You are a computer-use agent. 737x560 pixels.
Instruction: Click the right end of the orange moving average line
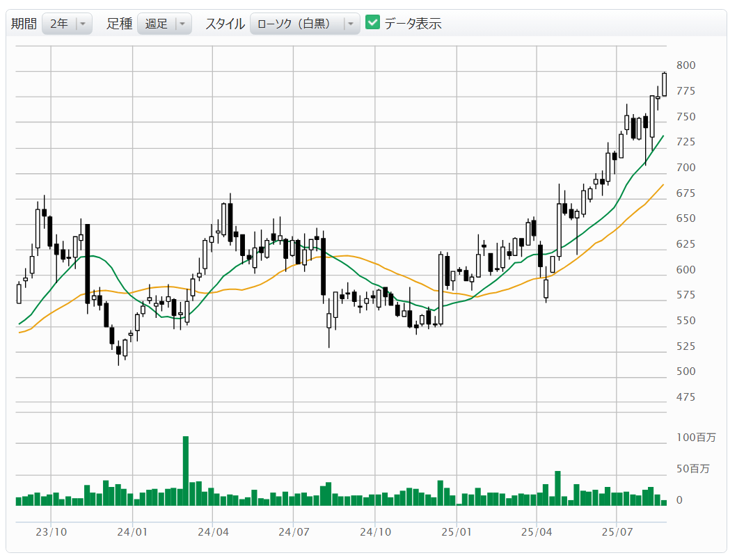click(663, 185)
